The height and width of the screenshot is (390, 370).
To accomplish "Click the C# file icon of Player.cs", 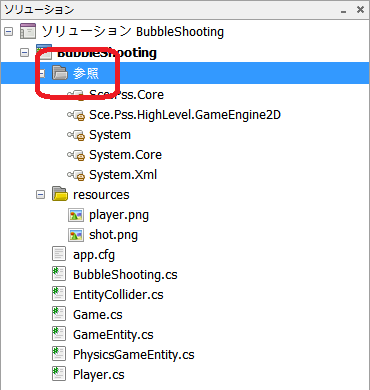I will (x=59, y=374).
